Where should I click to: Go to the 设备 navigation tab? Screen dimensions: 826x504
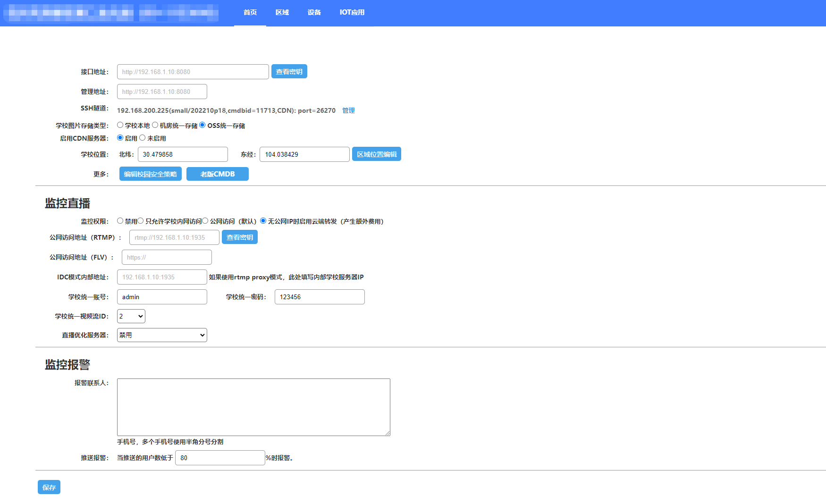click(314, 12)
